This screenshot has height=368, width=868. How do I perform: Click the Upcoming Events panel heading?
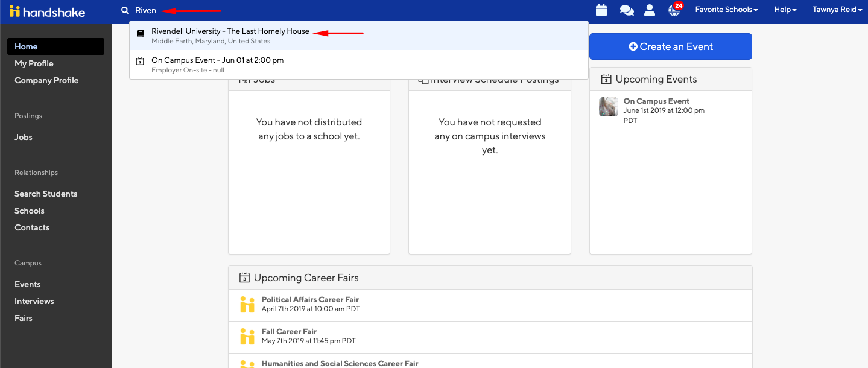point(656,80)
